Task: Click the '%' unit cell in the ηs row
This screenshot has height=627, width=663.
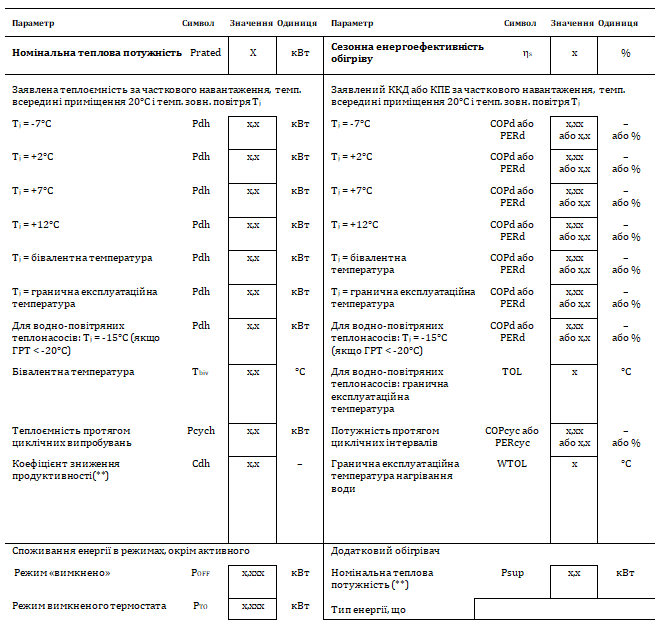Action: (x=626, y=55)
